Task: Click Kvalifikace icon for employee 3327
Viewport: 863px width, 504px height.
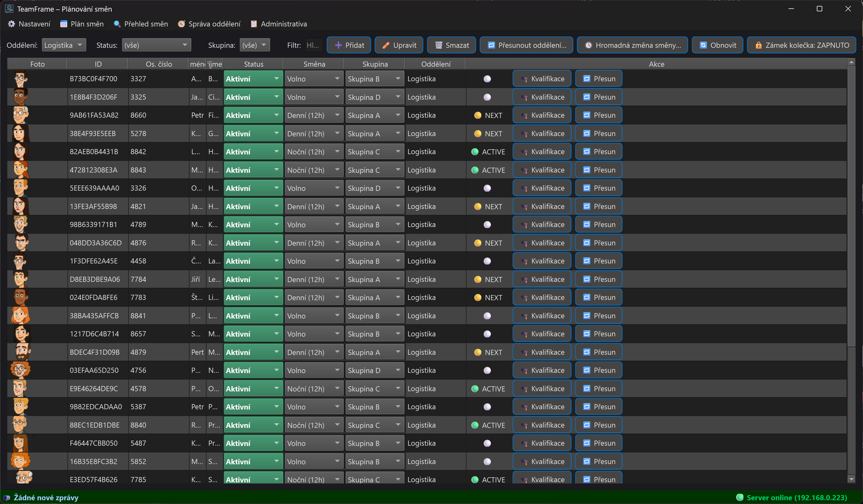Action: pyautogui.click(x=524, y=79)
